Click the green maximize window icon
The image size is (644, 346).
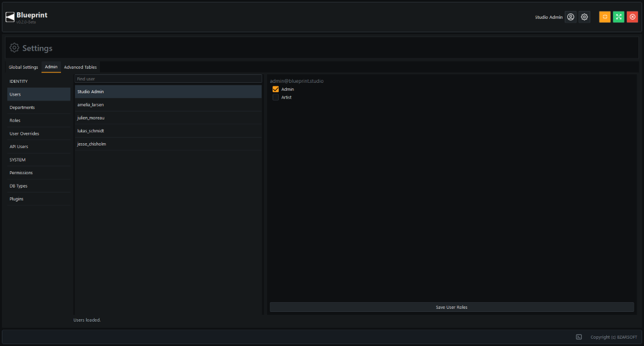click(618, 17)
